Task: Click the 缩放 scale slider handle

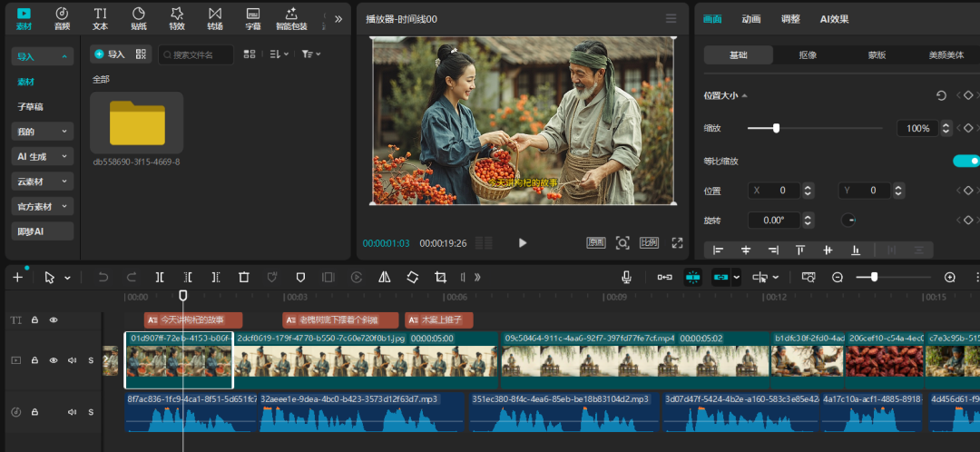Action: tap(776, 128)
